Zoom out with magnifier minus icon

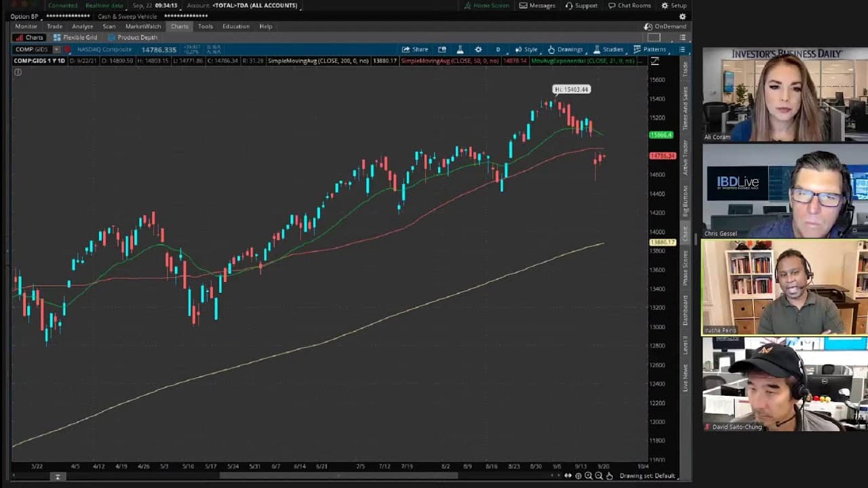pos(599,476)
